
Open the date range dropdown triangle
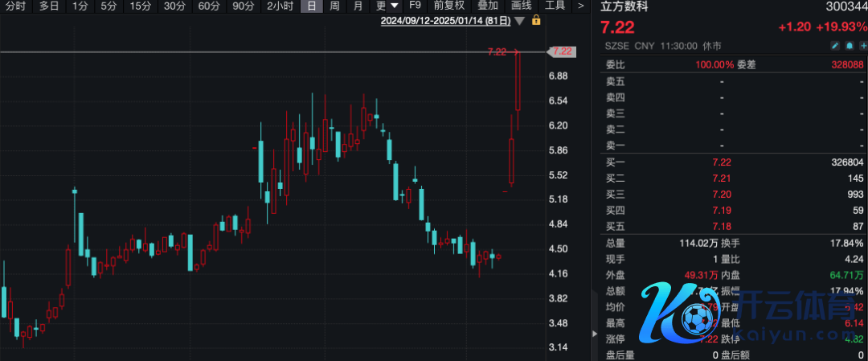(x=519, y=21)
